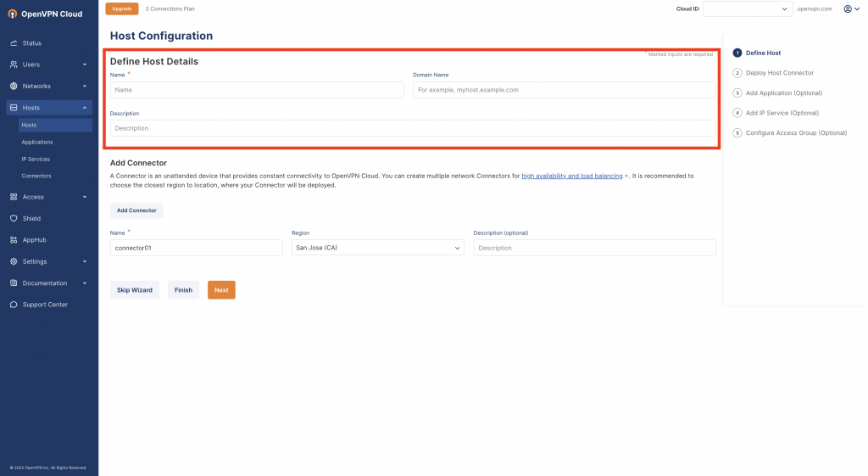868x476 pixels.
Task: Expand the Networks menu chevron
Action: pyautogui.click(x=85, y=87)
